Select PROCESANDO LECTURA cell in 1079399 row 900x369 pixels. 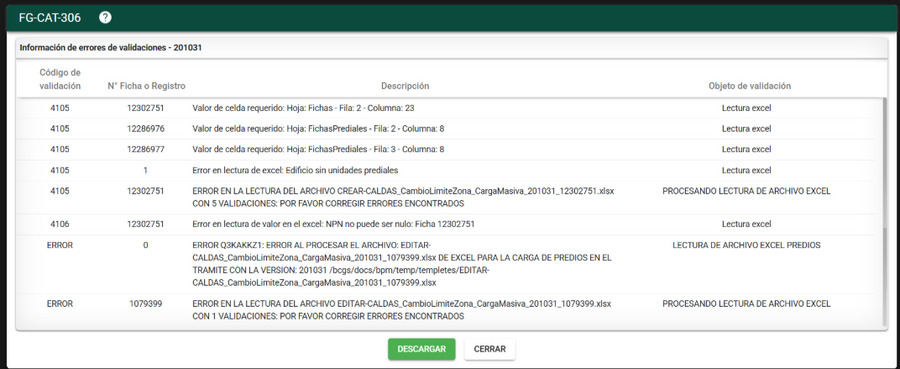(x=746, y=304)
